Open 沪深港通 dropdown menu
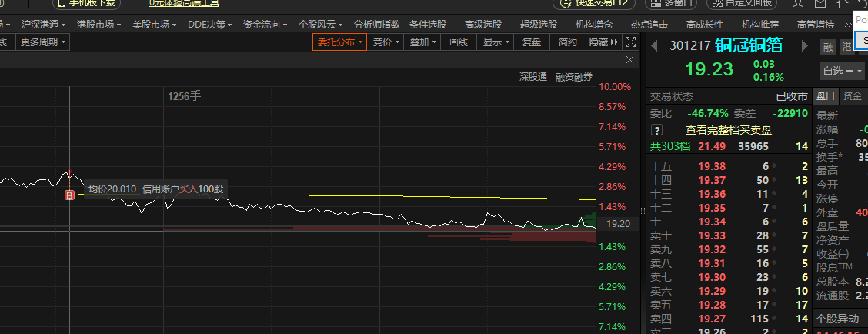868x334 pixels. 43,25
